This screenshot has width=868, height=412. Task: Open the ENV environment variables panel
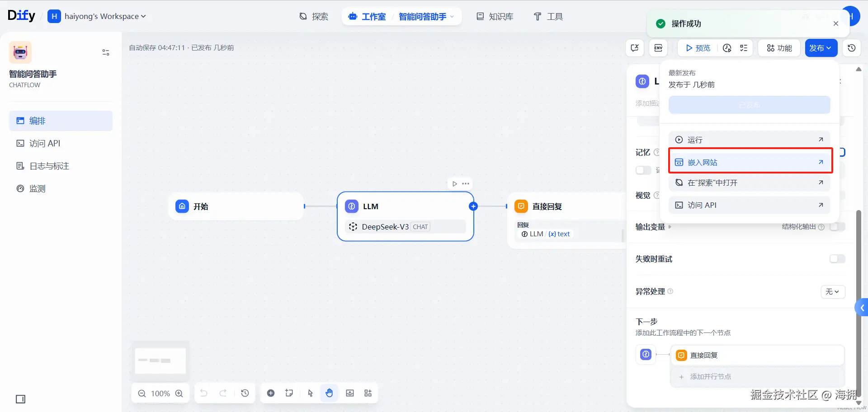click(657, 47)
